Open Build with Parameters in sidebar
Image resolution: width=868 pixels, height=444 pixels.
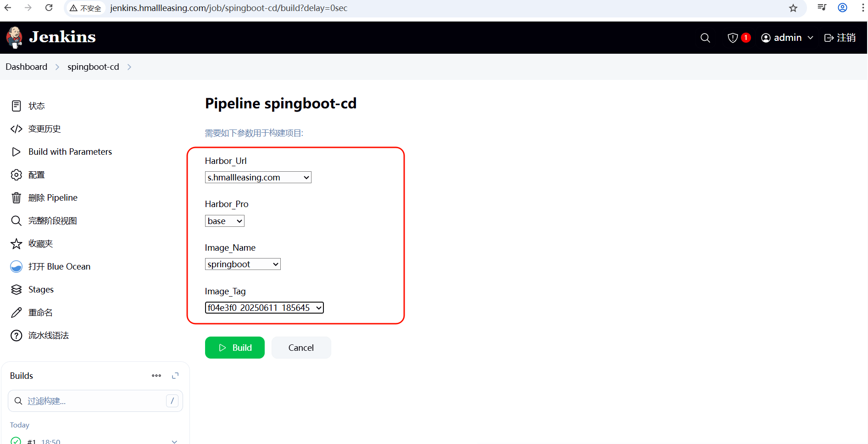[70, 152]
